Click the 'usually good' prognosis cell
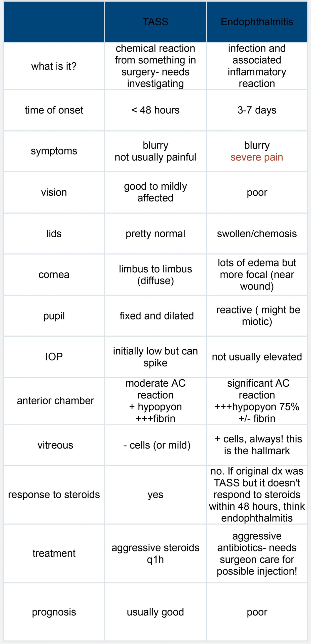 pyautogui.click(x=155, y=612)
